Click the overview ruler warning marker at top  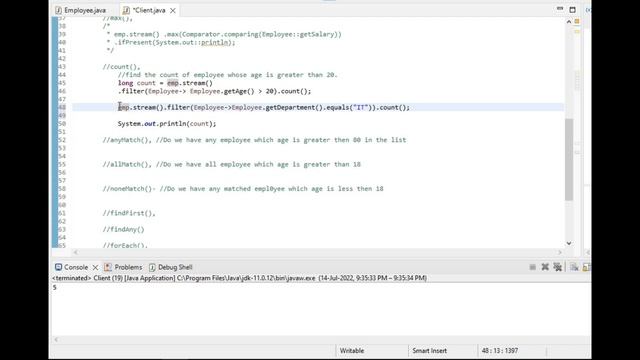577,21
